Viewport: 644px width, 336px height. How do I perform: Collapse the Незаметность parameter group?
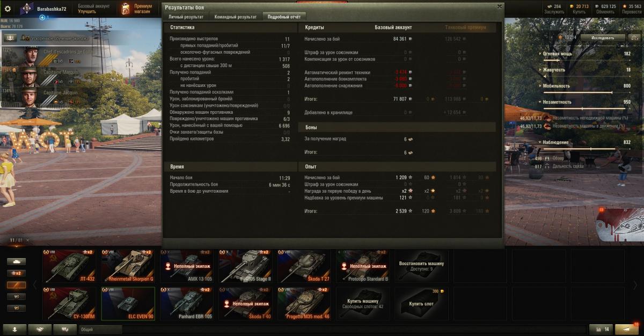556,102
